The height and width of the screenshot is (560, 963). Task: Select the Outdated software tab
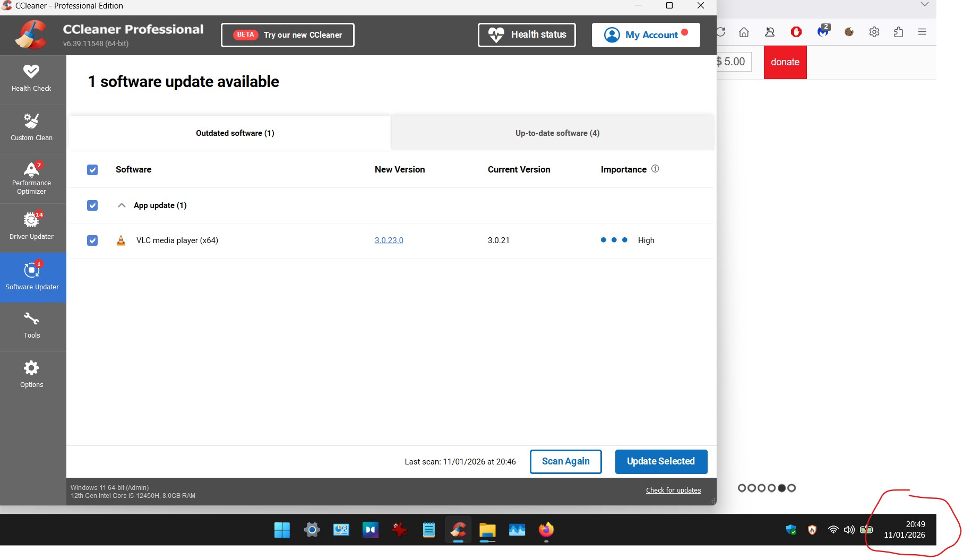[x=235, y=133]
